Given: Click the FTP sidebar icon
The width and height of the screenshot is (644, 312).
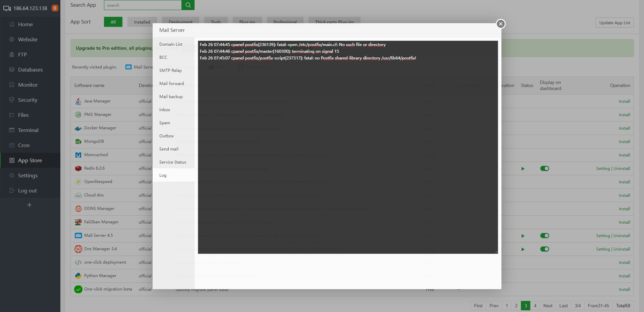Looking at the screenshot, I should pyautogui.click(x=12, y=54).
